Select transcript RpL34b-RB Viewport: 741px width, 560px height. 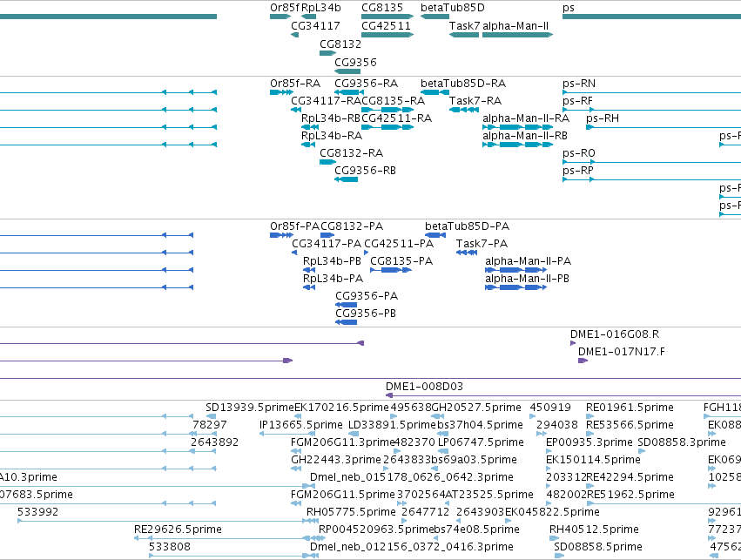point(331,118)
